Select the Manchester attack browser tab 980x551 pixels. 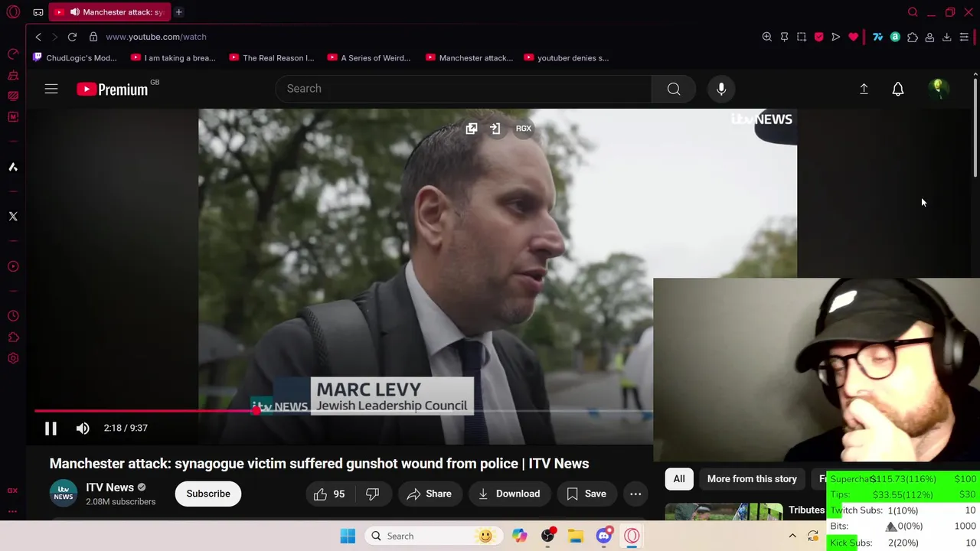click(x=109, y=12)
